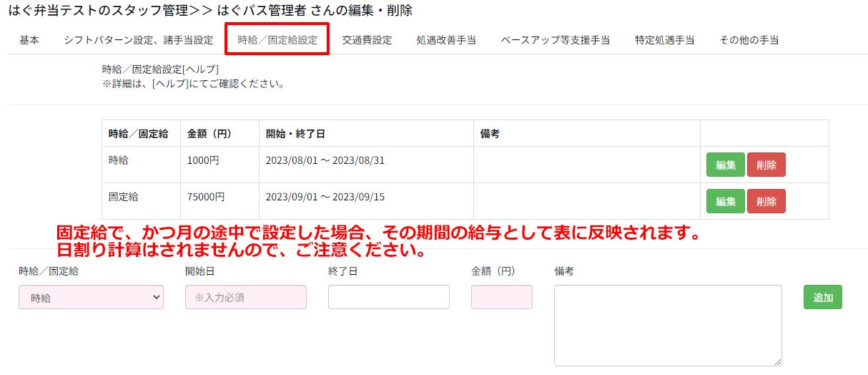Image resolution: width=868 pixels, height=375 pixels.
Task: Go to 処遇改善手当 tab
Action: point(446,40)
